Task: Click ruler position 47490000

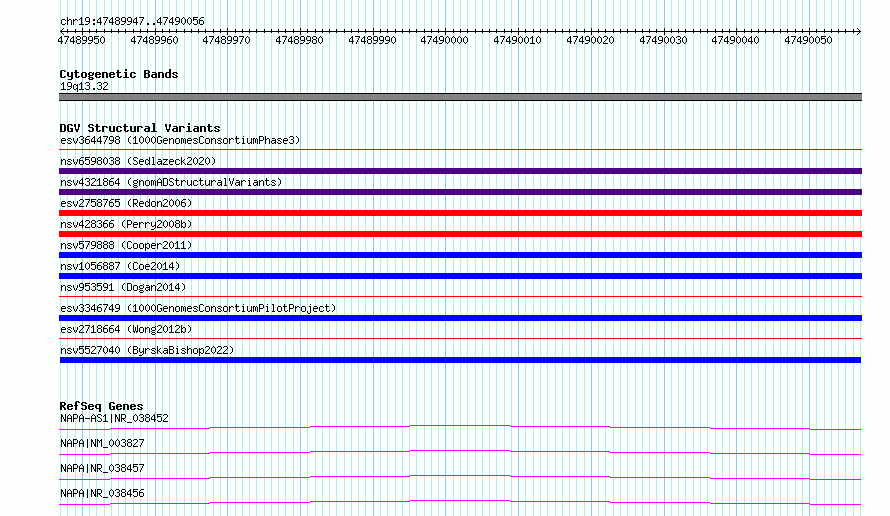Action: 444,40
